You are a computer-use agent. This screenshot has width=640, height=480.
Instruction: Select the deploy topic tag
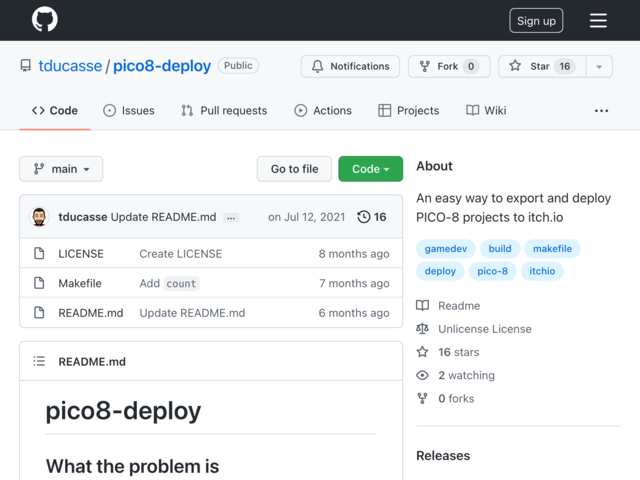click(440, 271)
